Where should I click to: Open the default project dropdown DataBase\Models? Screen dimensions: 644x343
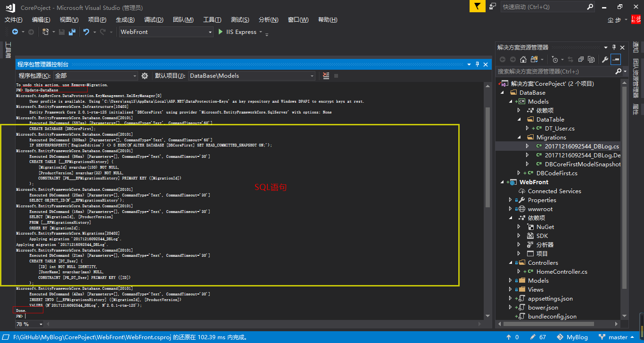tap(252, 76)
